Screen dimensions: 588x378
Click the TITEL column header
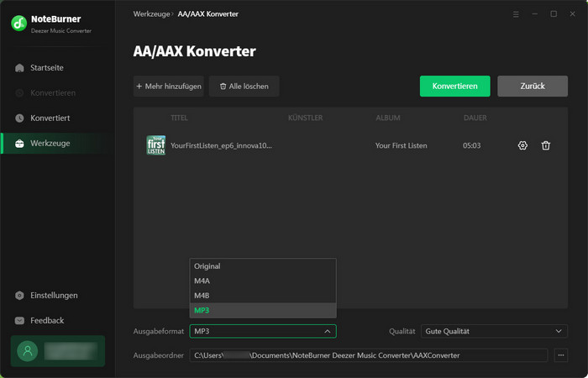click(179, 118)
